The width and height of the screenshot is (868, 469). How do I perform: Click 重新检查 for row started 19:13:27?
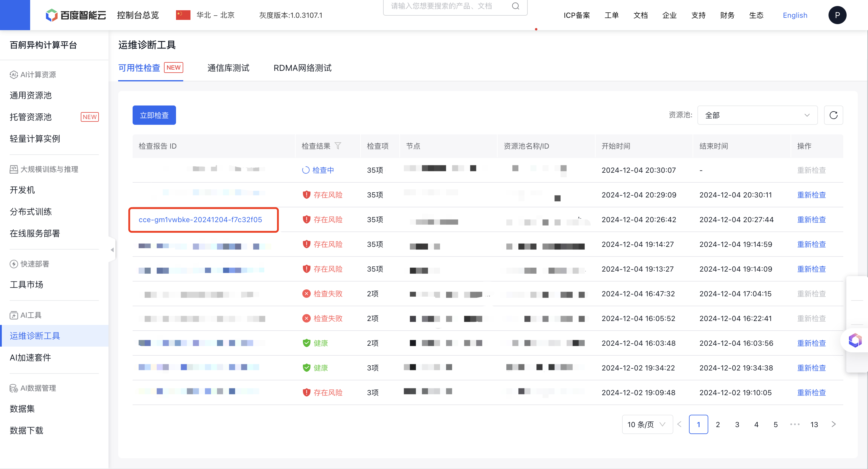coord(811,269)
